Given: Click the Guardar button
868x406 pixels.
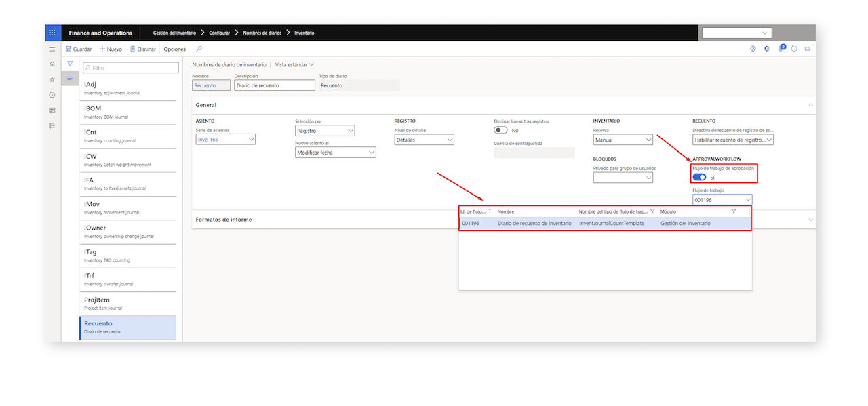Looking at the screenshot, I should click(79, 49).
